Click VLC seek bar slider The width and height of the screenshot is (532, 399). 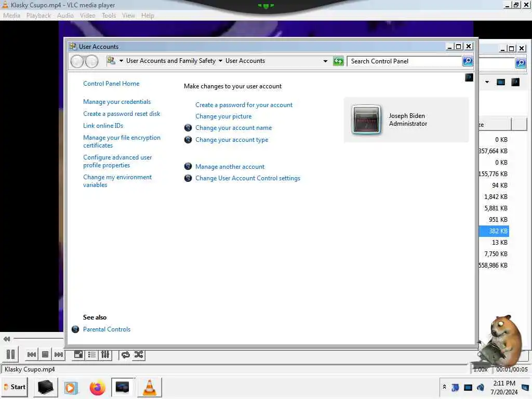pyautogui.click(x=38, y=339)
